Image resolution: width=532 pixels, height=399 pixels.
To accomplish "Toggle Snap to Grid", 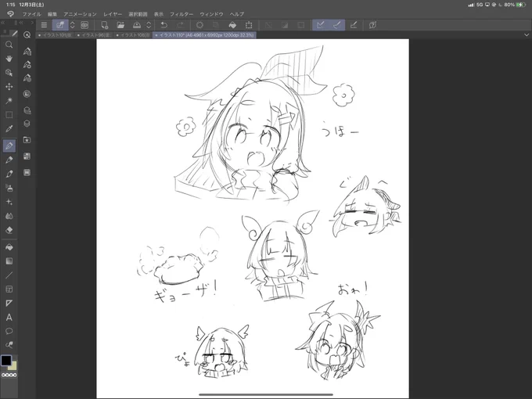I will (x=353, y=25).
